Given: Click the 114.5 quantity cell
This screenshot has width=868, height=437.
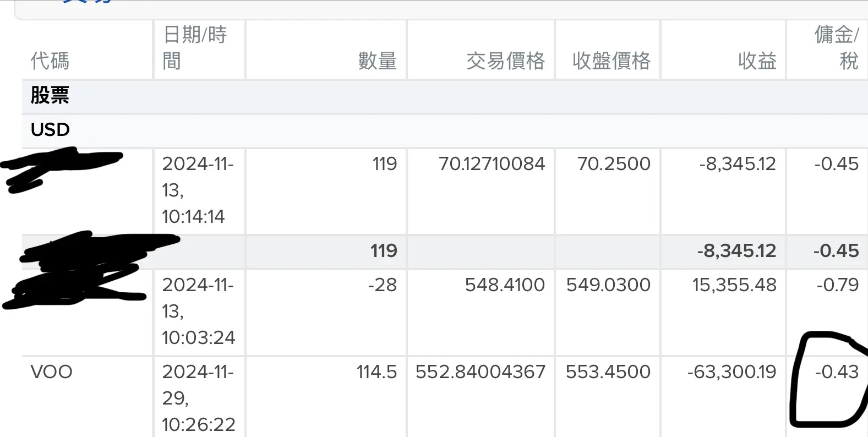Looking at the screenshot, I should tap(376, 372).
